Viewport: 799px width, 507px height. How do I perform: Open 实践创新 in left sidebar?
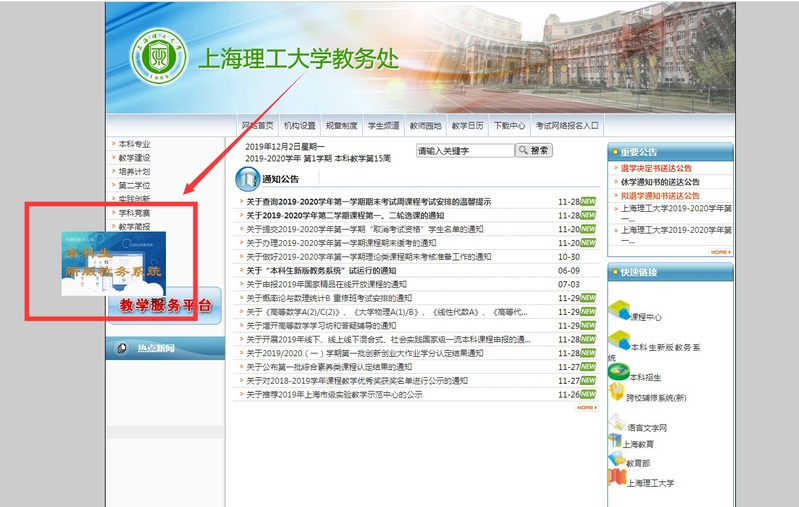pyautogui.click(x=134, y=199)
